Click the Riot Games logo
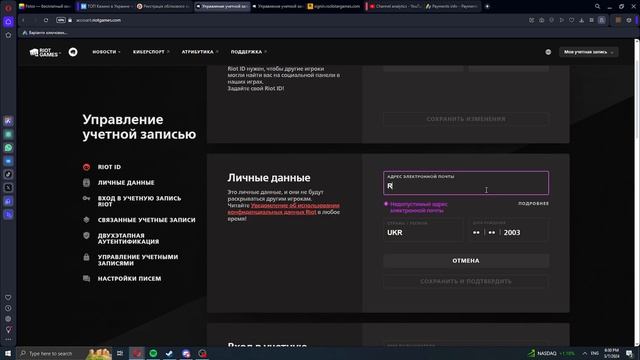The width and height of the screenshot is (640, 360). [x=44, y=52]
